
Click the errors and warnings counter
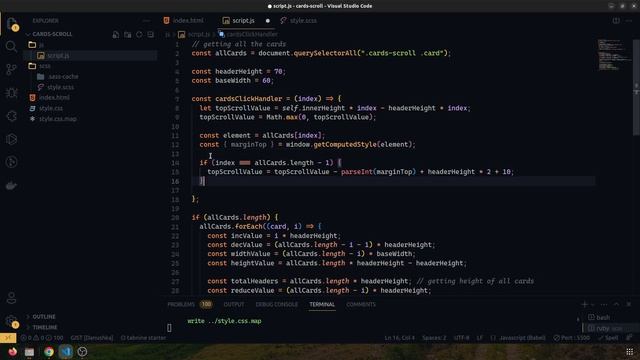[x=42, y=338]
